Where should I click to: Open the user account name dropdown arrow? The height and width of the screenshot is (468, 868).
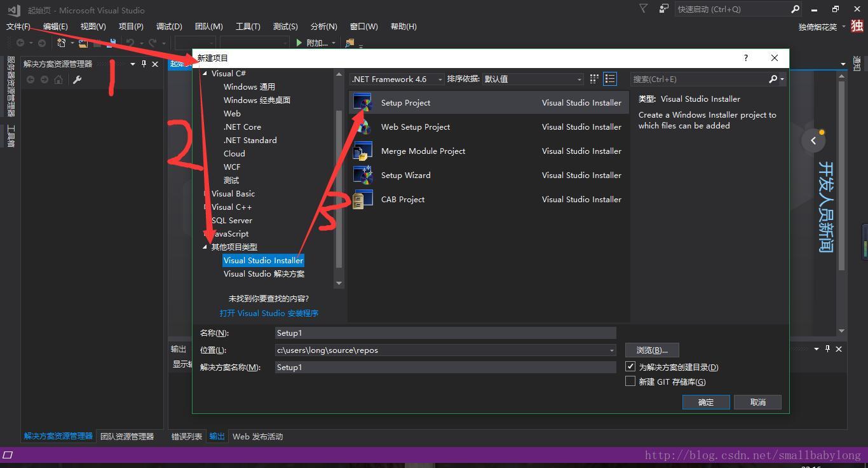tap(843, 27)
